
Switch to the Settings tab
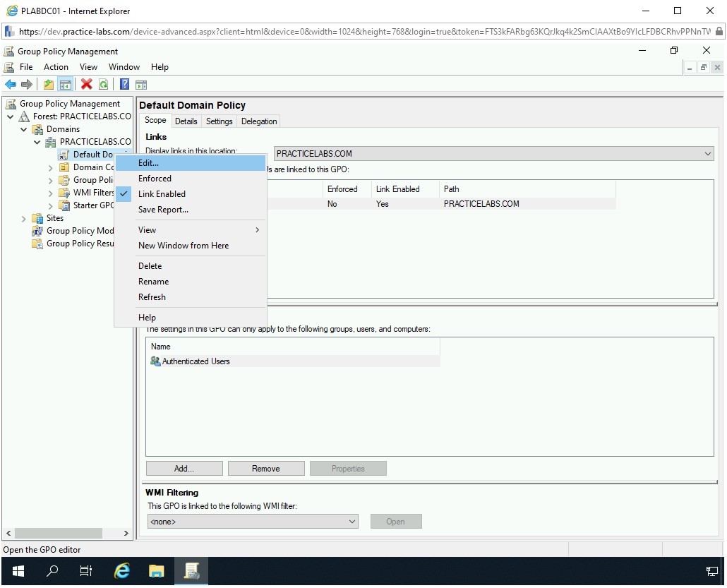(x=219, y=121)
